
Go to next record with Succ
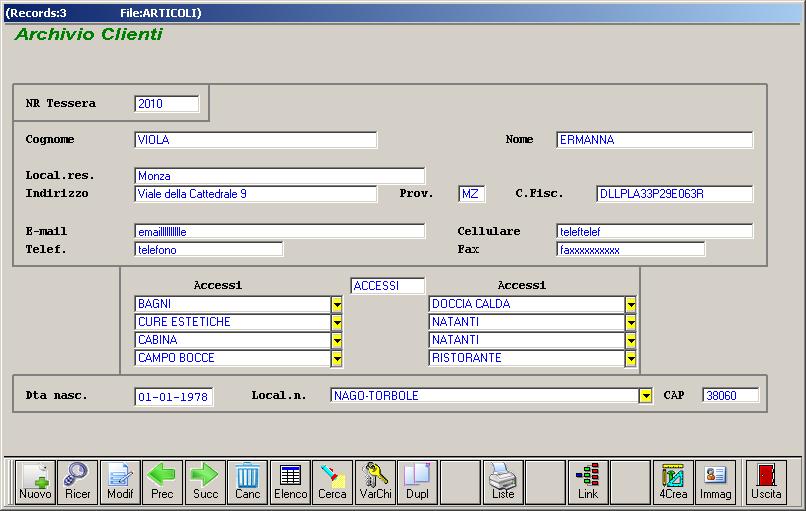pos(205,482)
